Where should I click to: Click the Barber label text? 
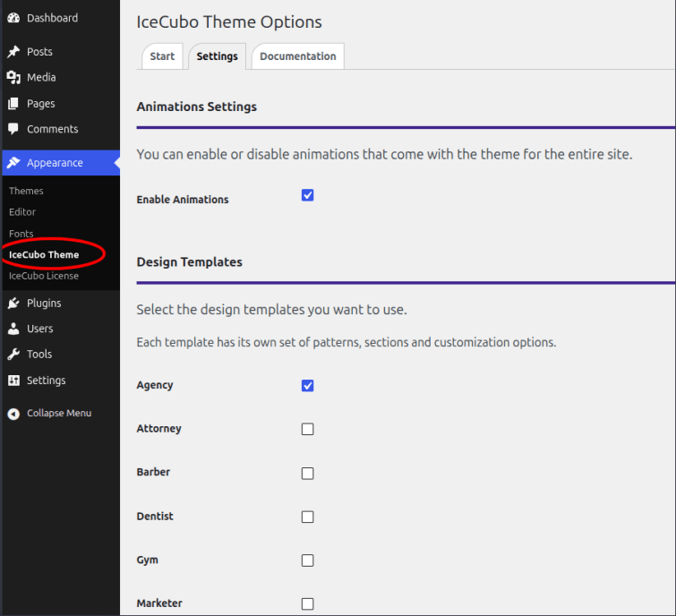pyautogui.click(x=153, y=472)
